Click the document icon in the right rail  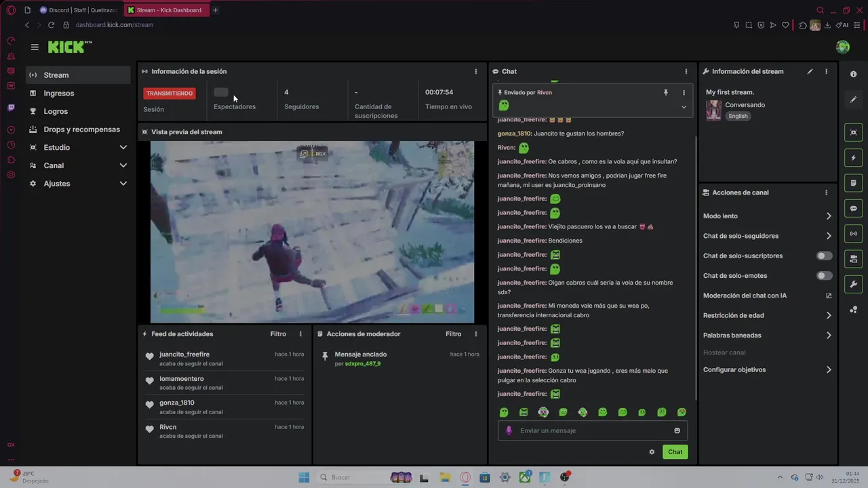(x=854, y=183)
